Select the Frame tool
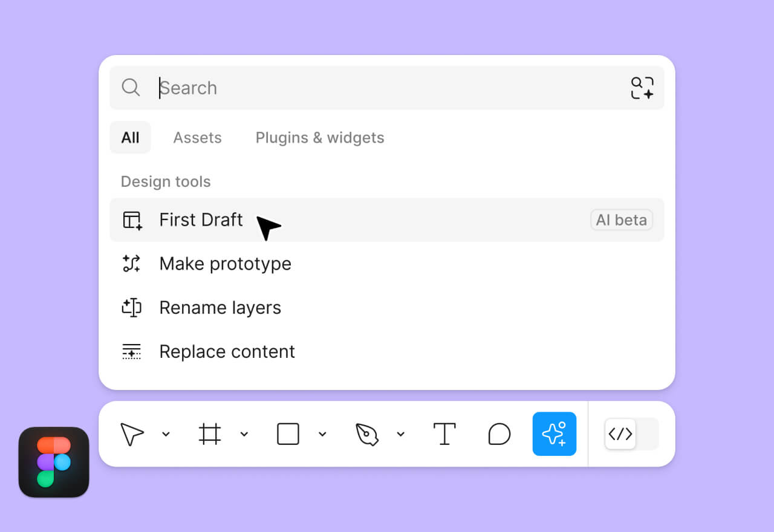Viewport: 774px width, 532px height. [x=210, y=434]
